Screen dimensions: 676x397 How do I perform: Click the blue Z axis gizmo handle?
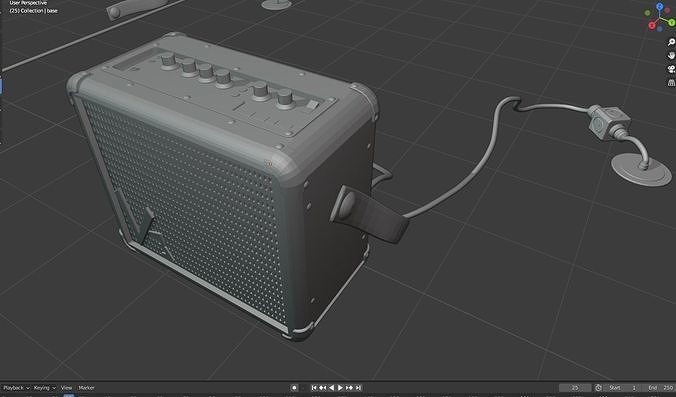660,6
